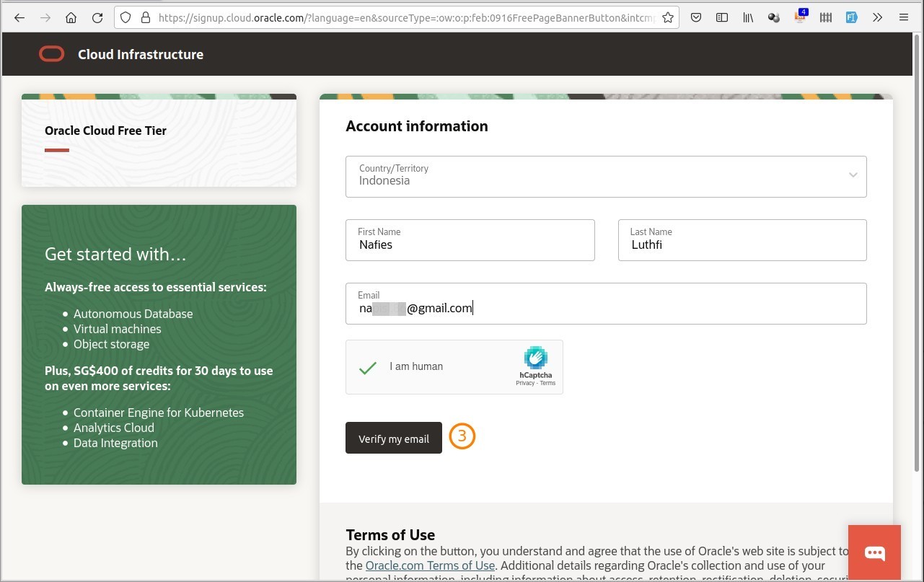Open extension with blue badge 4
Image resolution: width=924 pixels, height=582 pixels.
pyautogui.click(x=801, y=17)
